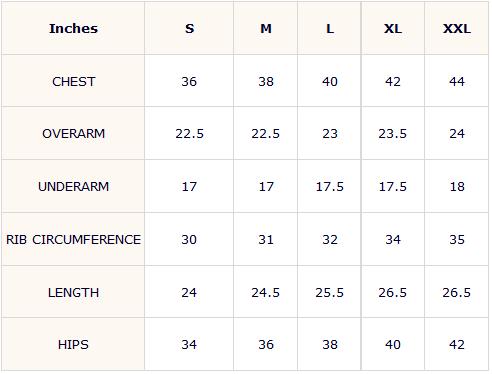492x374 pixels.
Task: Click the length value 25.5 for L
Action: (x=330, y=293)
